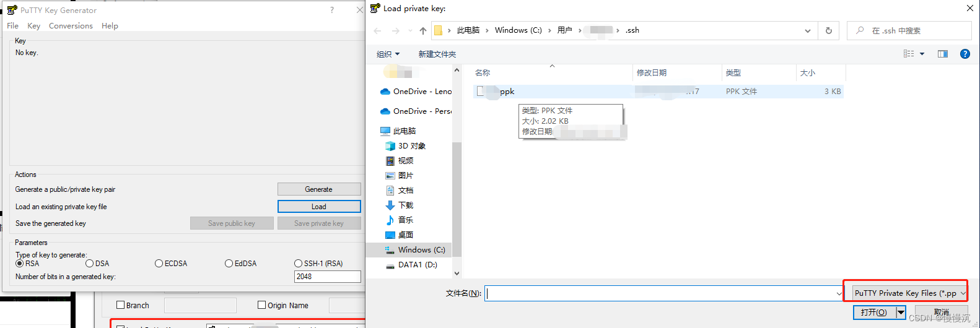Select the .ppk file in list
This screenshot has height=328, width=980.
658,92
